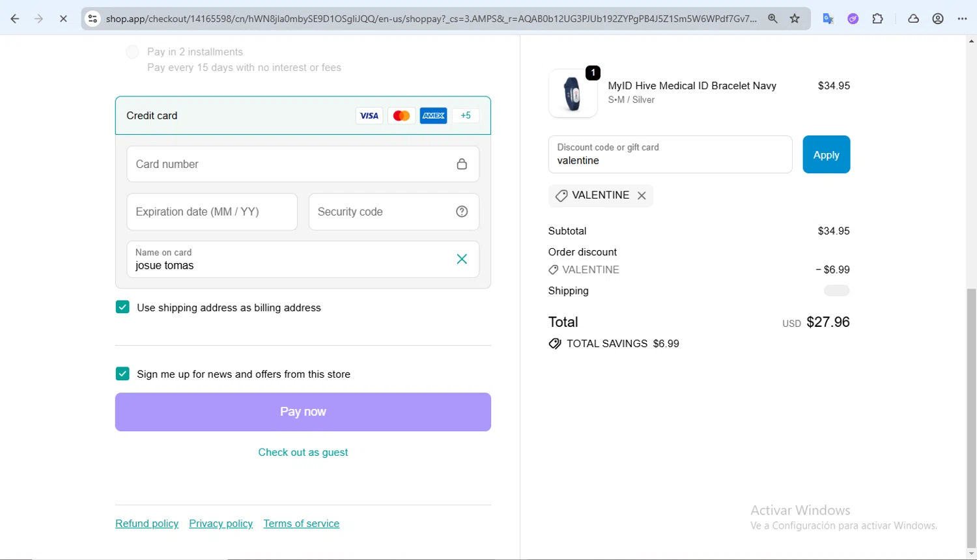Open browser profile account icon
The width and height of the screenshot is (977, 560).
(x=938, y=19)
